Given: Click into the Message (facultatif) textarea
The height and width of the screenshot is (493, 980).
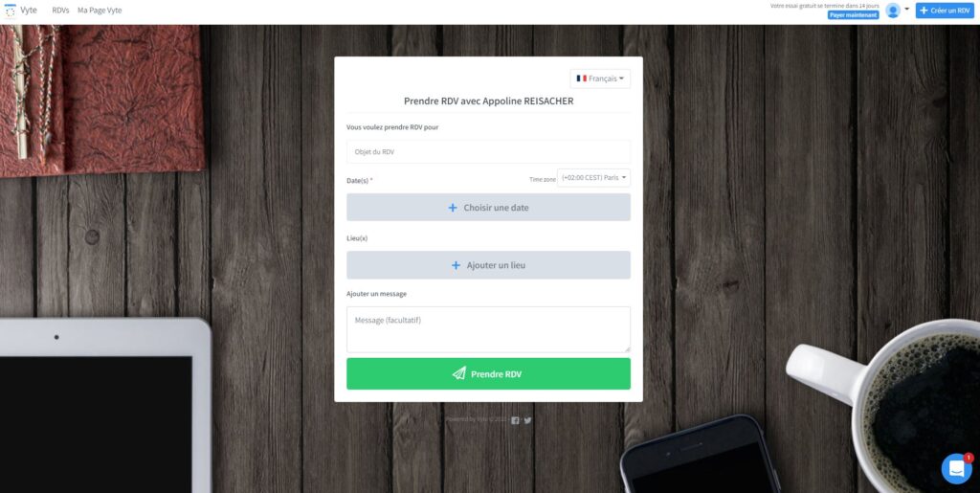Looking at the screenshot, I should click(x=488, y=329).
